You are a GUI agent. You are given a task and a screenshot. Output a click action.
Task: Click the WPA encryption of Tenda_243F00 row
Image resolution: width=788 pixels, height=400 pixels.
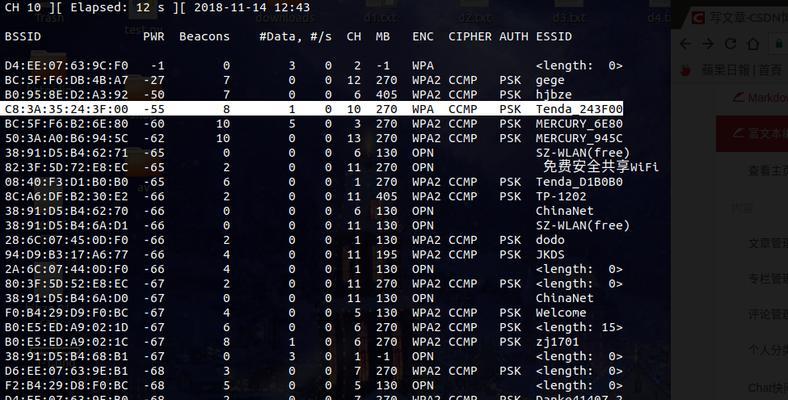(423, 109)
